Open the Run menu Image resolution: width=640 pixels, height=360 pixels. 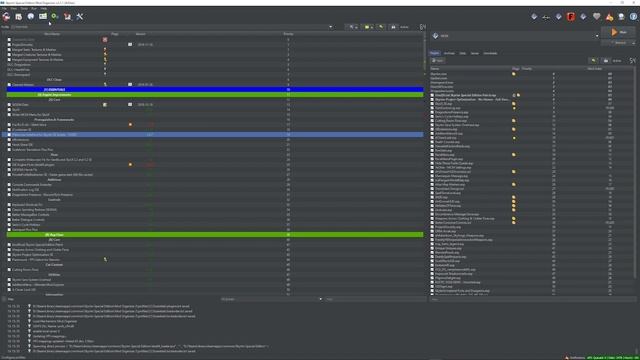tap(34, 8)
